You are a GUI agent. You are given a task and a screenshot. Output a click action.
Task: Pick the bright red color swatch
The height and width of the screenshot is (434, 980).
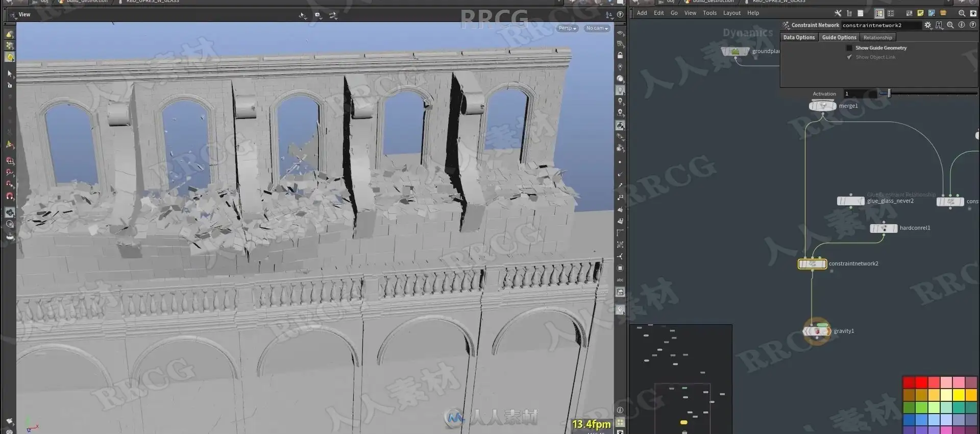pos(921,383)
